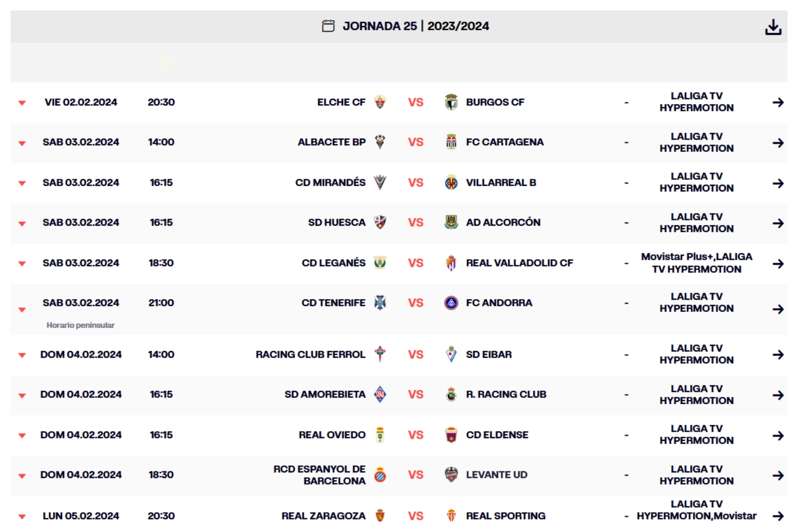Open match arrow for Real Oviedo vs Eldense
The height and width of the screenshot is (532, 798).
[x=778, y=435]
